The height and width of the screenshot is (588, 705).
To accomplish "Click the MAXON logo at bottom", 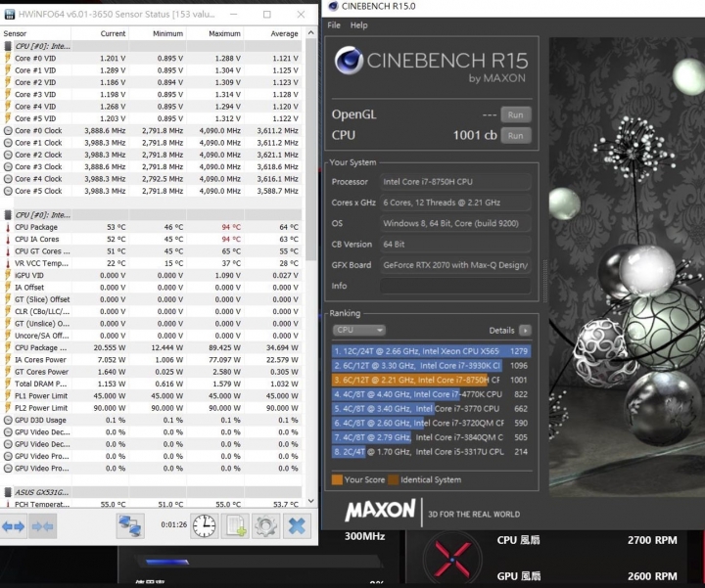I will pyautogui.click(x=380, y=511).
